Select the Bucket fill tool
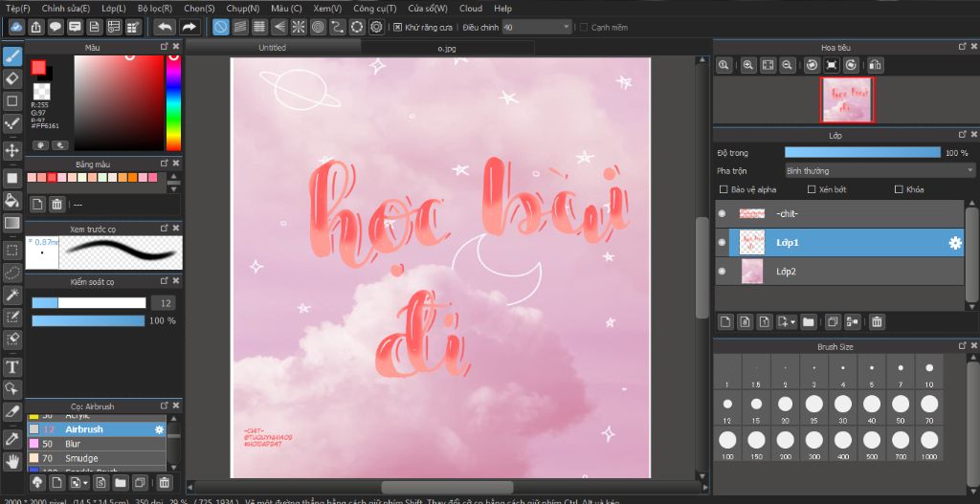The width and height of the screenshot is (980, 504). [x=11, y=200]
